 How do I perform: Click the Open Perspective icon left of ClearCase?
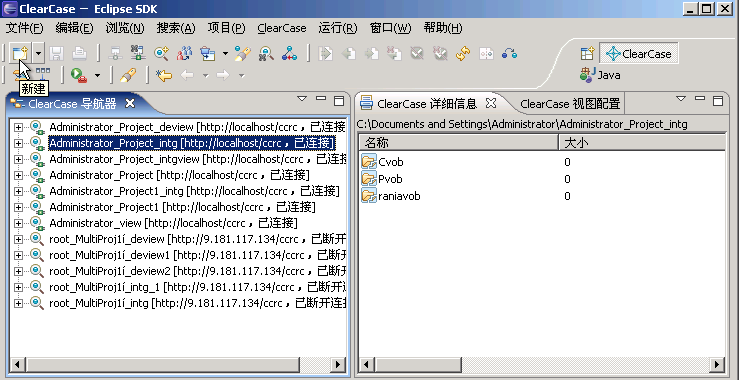click(x=587, y=54)
